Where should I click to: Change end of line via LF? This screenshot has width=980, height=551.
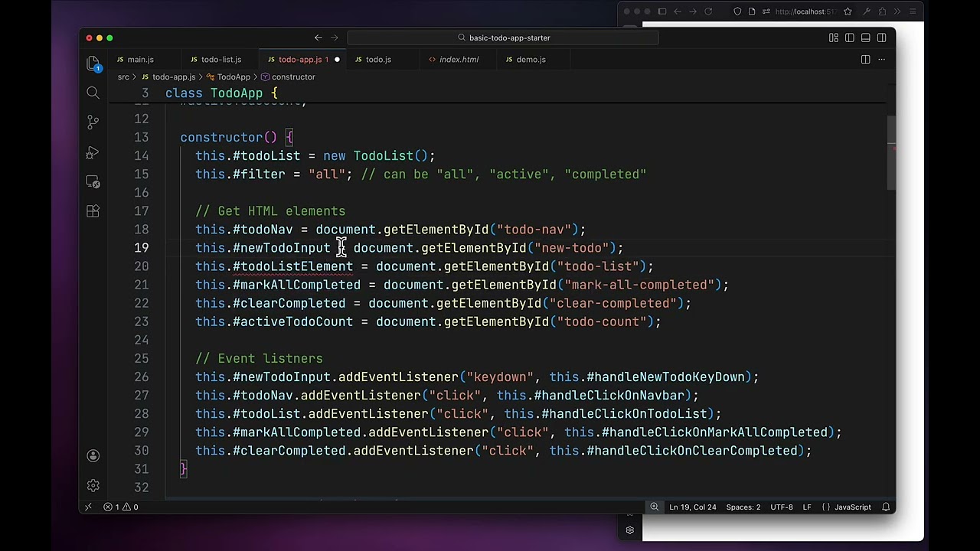(807, 507)
